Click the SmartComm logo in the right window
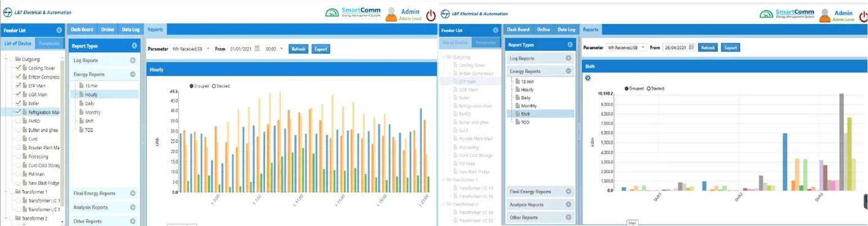 (x=788, y=14)
